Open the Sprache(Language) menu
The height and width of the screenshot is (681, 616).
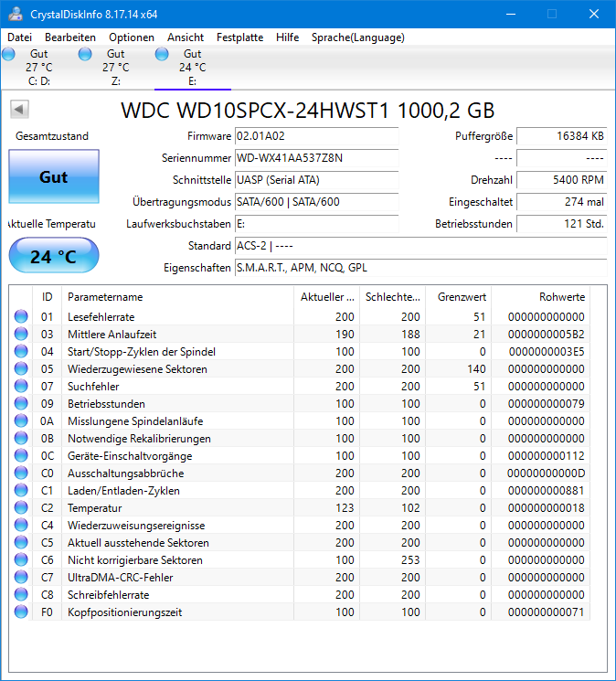coord(358,37)
